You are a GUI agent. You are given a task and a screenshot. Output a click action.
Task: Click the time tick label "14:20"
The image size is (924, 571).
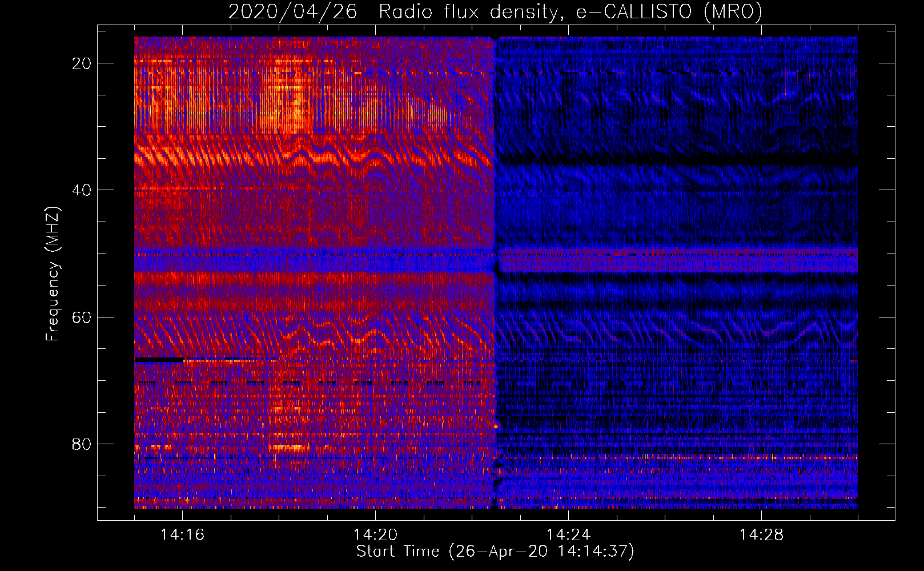pyautogui.click(x=375, y=535)
